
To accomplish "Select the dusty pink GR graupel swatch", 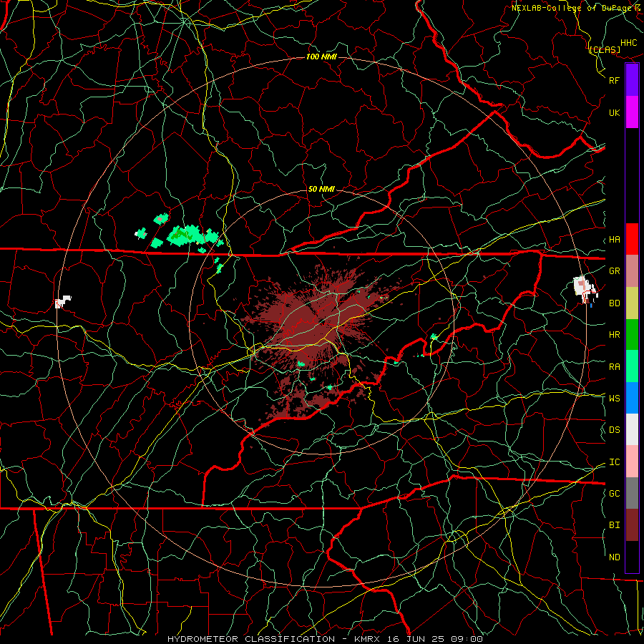I will coord(632,270).
